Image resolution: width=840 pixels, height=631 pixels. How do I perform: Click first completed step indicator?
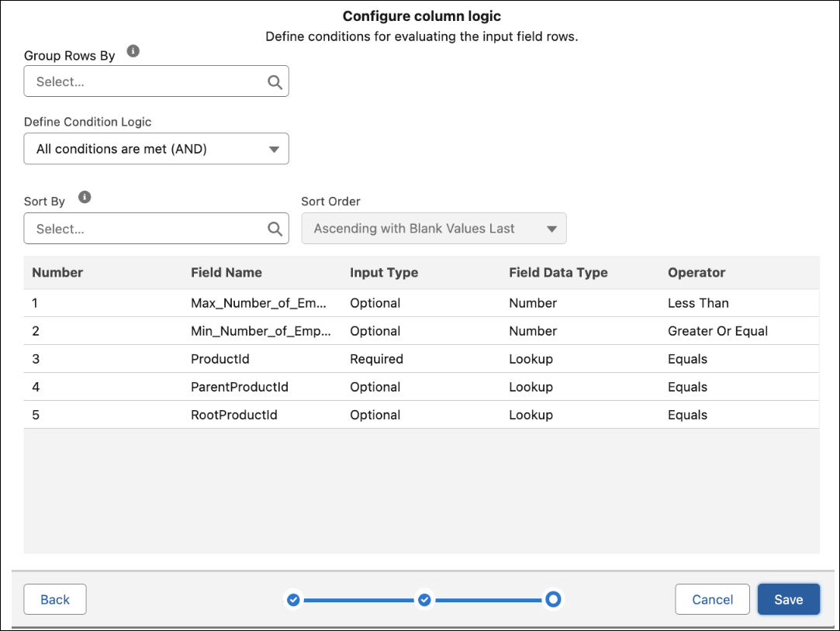[x=293, y=599]
